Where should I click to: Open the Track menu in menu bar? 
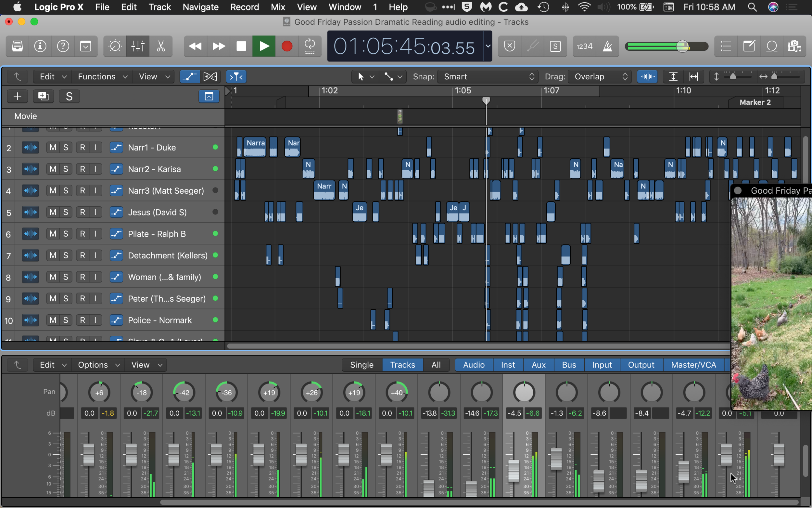[159, 7]
